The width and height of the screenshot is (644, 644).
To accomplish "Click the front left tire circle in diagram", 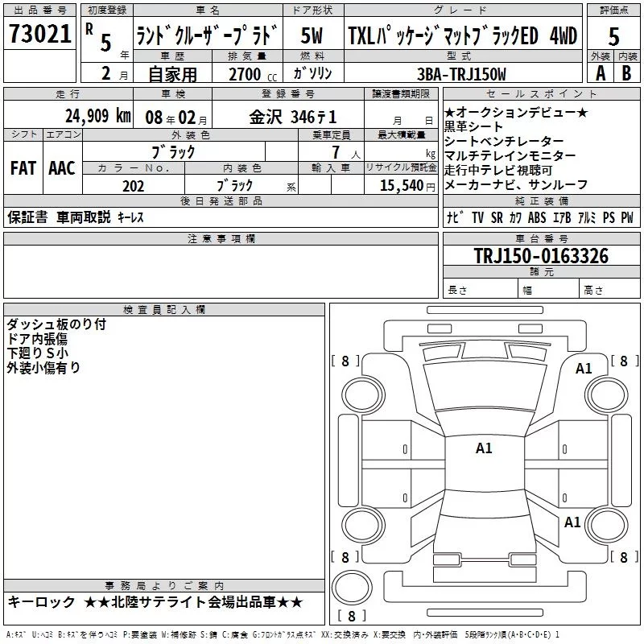I will point(363,394).
